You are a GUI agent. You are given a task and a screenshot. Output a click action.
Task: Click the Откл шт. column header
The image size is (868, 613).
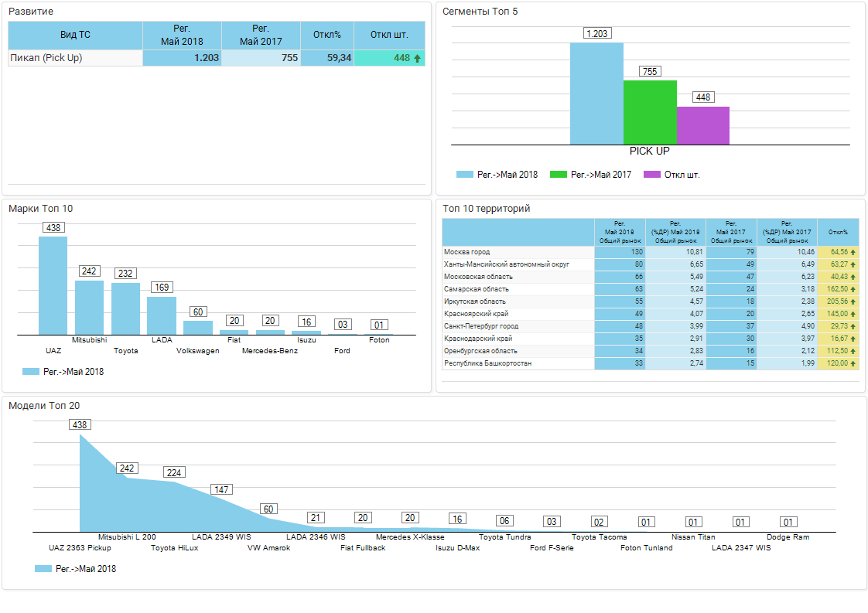pos(389,35)
